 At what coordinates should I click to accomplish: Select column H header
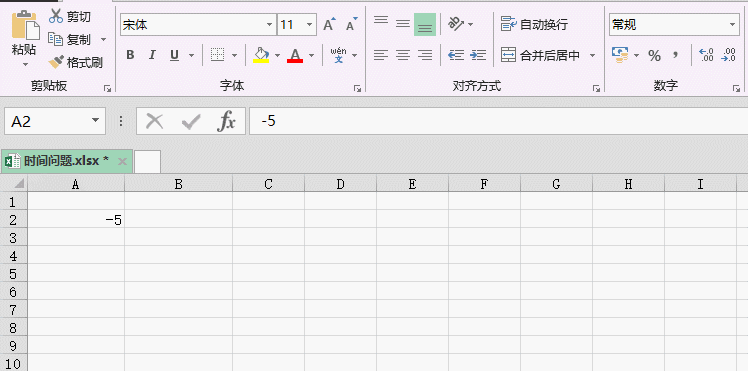(628, 184)
